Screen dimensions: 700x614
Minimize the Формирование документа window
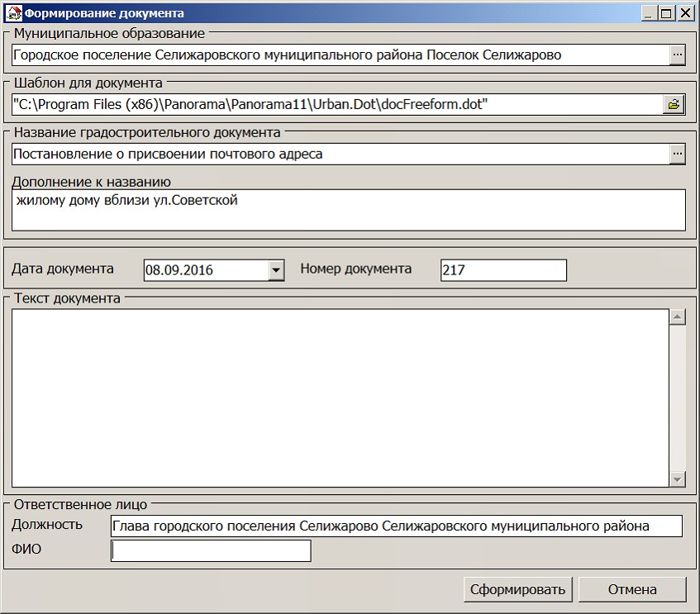(645, 13)
